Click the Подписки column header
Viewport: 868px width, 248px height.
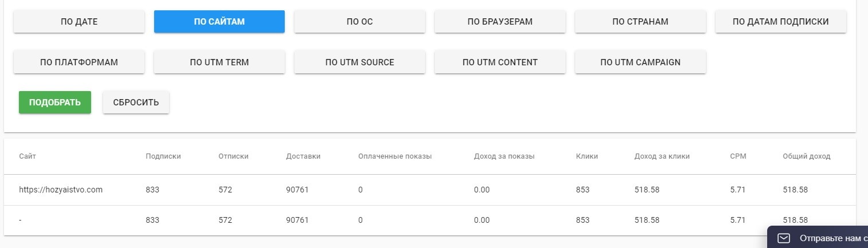[x=163, y=156]
